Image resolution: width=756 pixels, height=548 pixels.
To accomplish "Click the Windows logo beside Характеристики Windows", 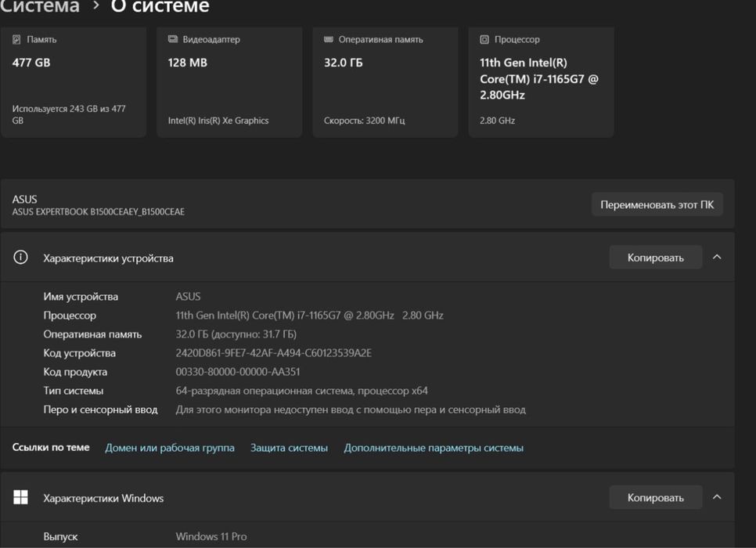I will pos(20,497).
